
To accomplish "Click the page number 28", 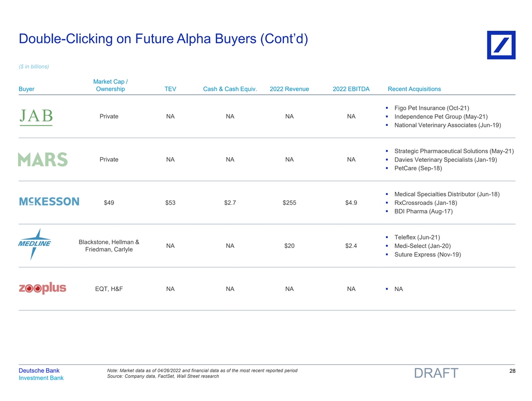I will tap(512, 371).
